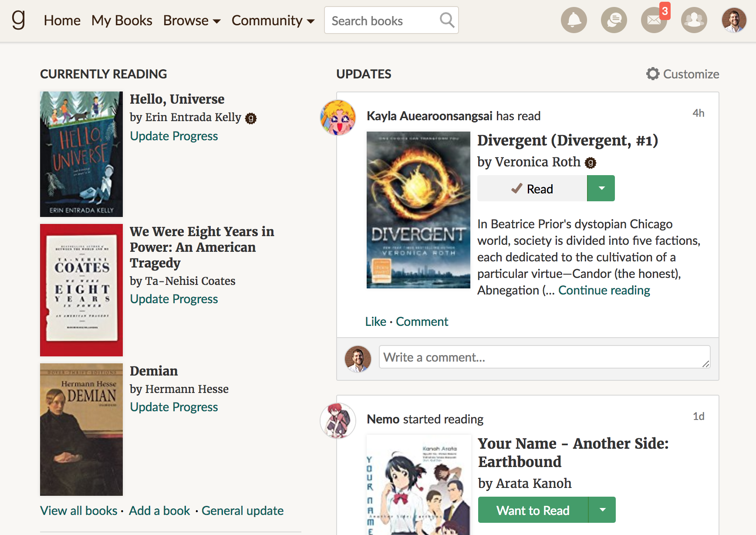
Task: Click Goodreads author badge beside Veronica Roth
Action: click(591, 163)
